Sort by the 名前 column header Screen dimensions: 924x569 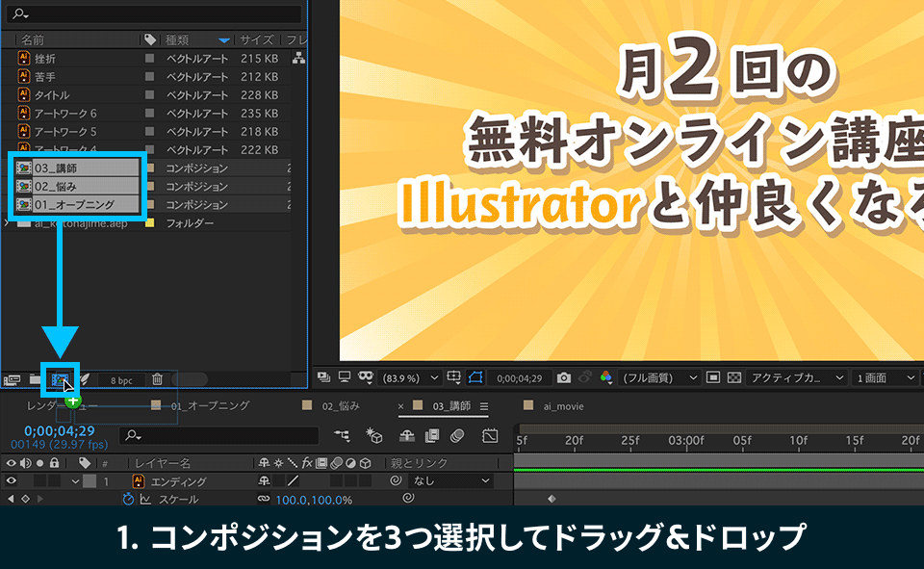click(x=33, y=40)
